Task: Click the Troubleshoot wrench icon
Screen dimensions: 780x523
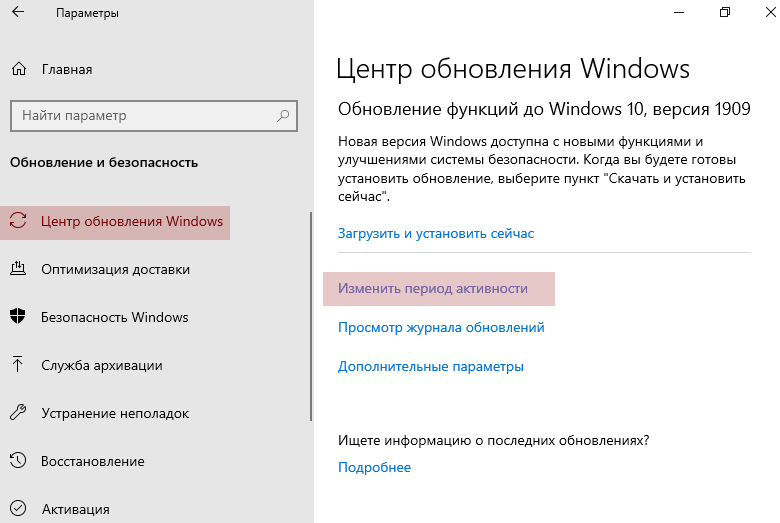Action: pos(18,413)
